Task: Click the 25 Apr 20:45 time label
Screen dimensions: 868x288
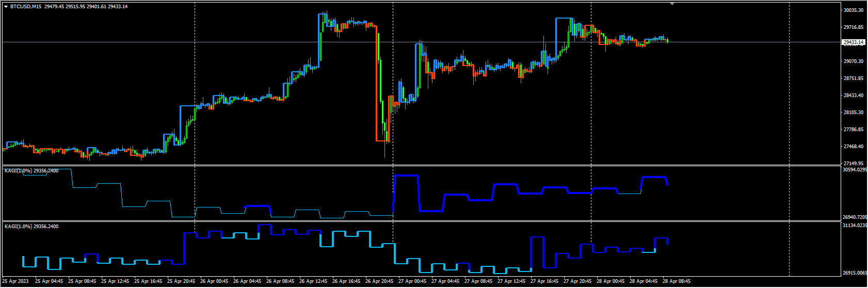Action: click(x=181, y=282)
